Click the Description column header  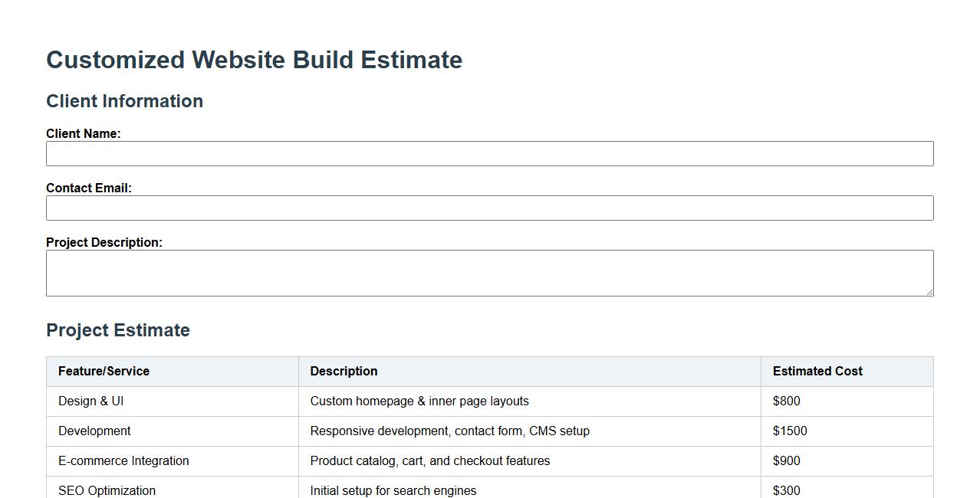(x=344, y=371)
